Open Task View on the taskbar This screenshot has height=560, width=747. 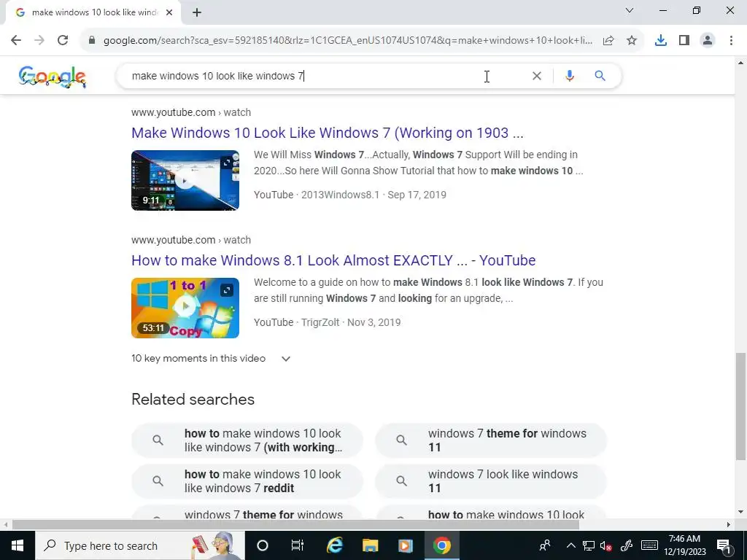[x=298, y=545]
